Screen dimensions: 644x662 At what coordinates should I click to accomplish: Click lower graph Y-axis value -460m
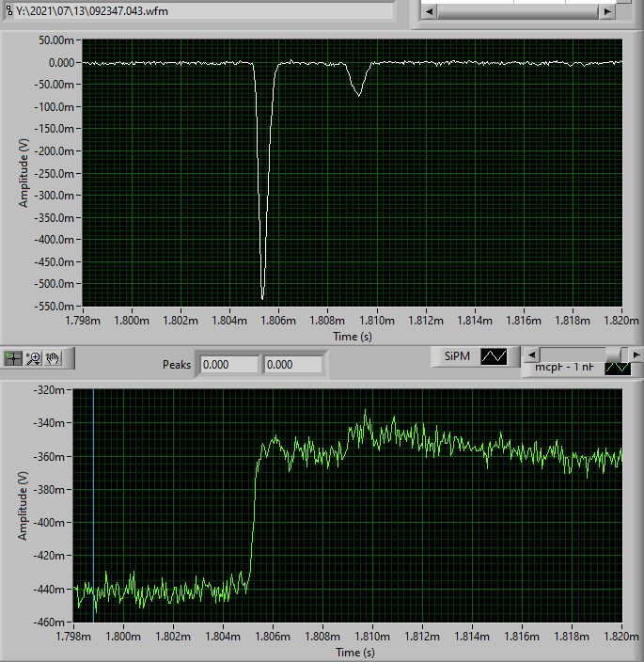(49, 622)
